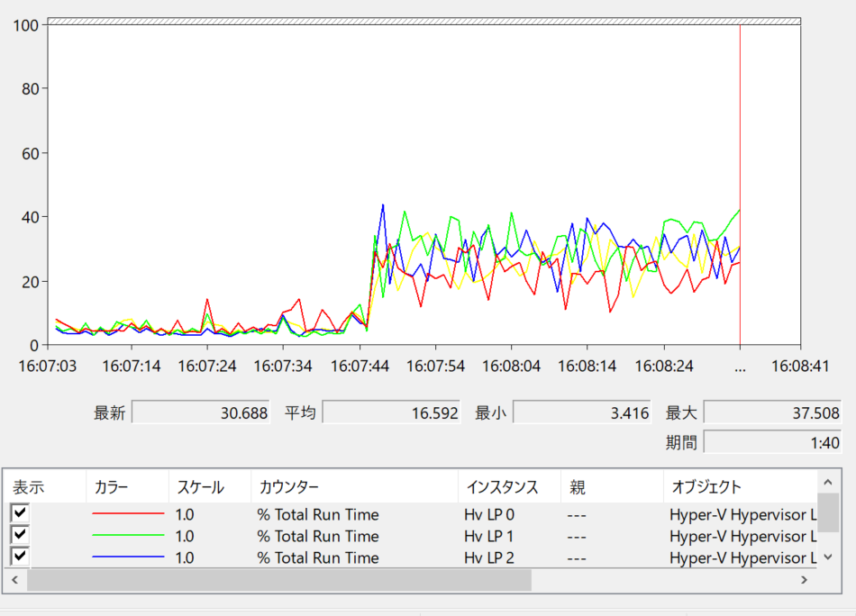The width and height of the screenshot is (856, 616).
Task: Click the 期間 value field 1:40
Action: coord(772,442)
